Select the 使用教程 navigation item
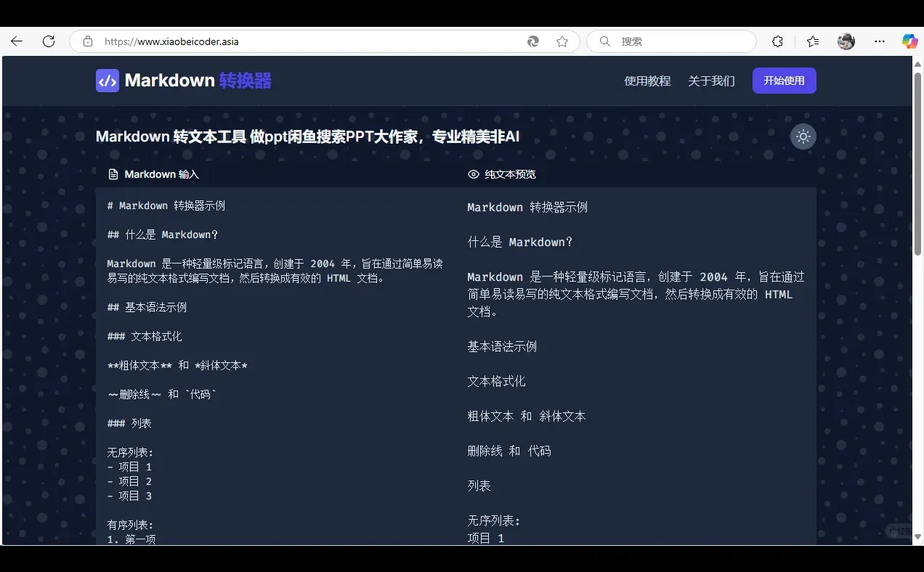 point(647,81)
